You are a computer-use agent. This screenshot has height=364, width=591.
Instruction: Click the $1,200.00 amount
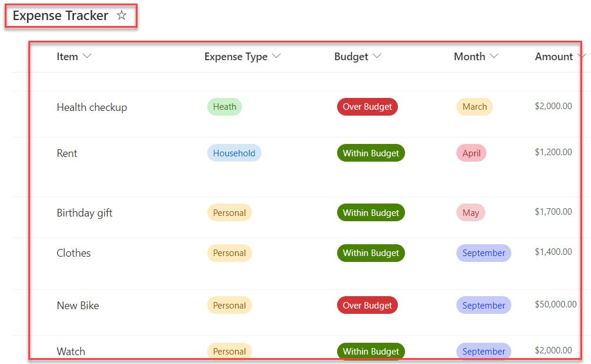(x=553, y=152)
